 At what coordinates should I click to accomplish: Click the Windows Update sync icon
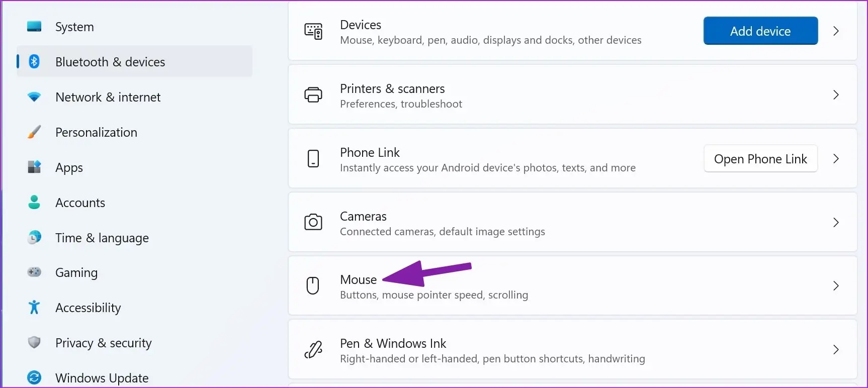34,377
